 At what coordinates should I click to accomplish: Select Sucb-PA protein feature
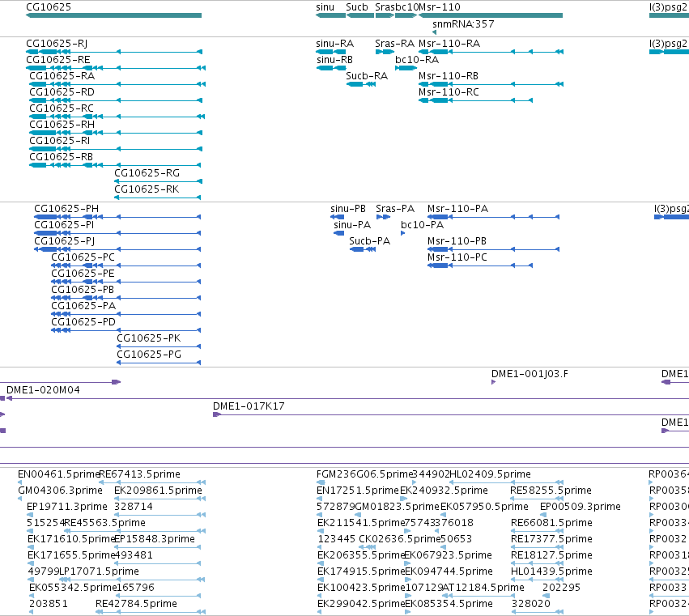pyautogui.click(x=363, y=249)
